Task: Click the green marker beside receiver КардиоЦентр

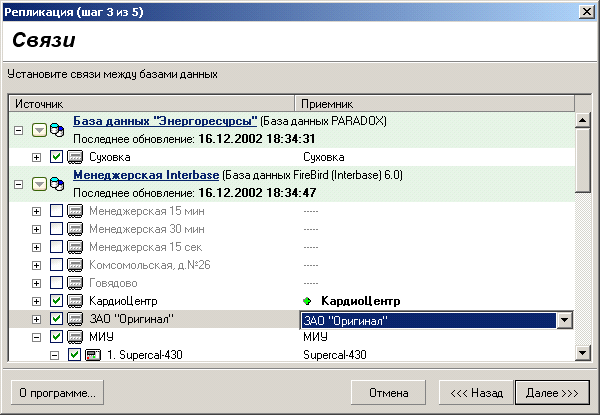Action: click(307, 301)
